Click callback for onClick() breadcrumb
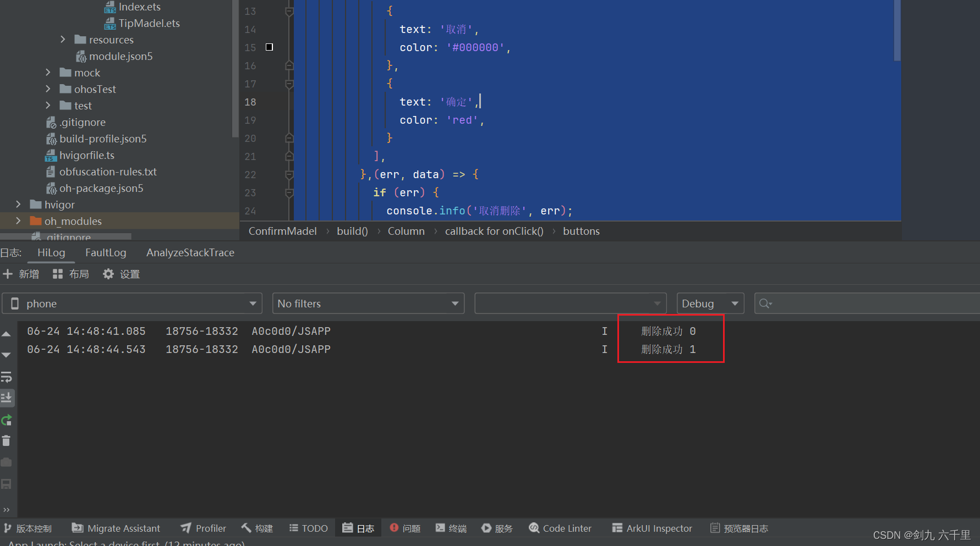The height and width of the screenshot is (546, 980). (x=494, y=231)
